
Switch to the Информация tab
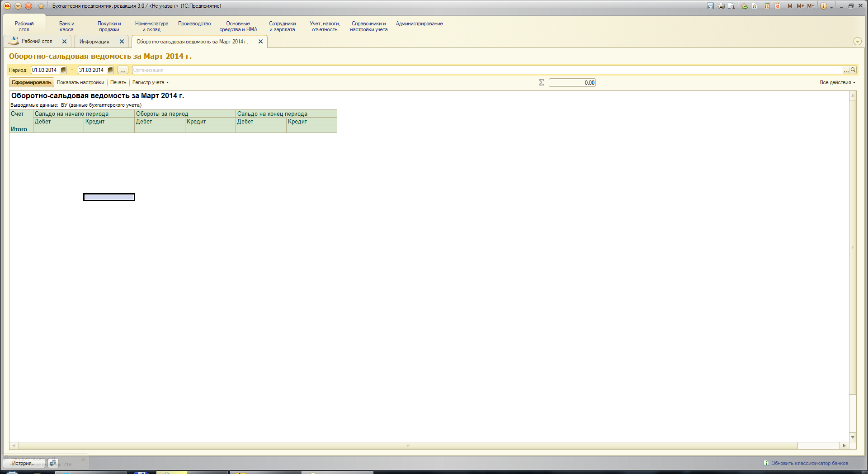(x=94, y=42)
